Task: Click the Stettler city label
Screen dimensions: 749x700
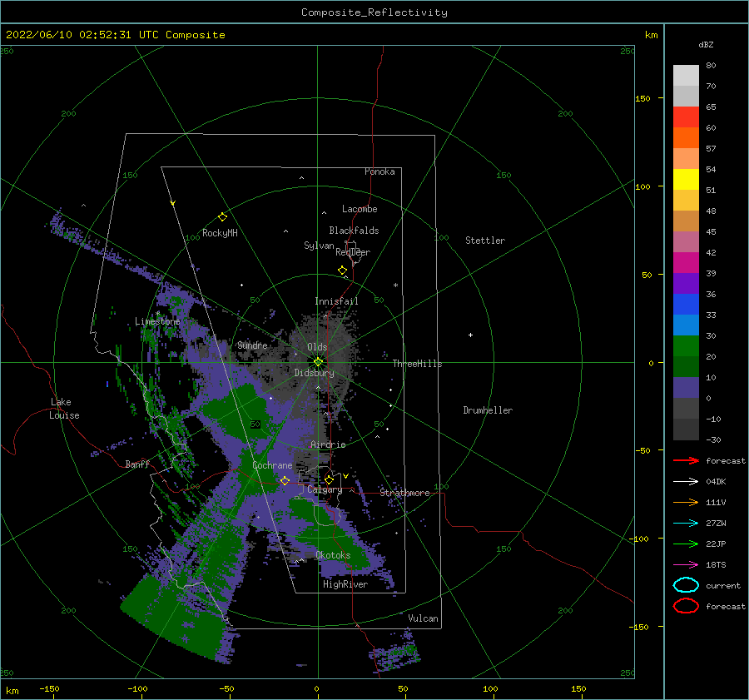Action: click(x=485, y=241)
